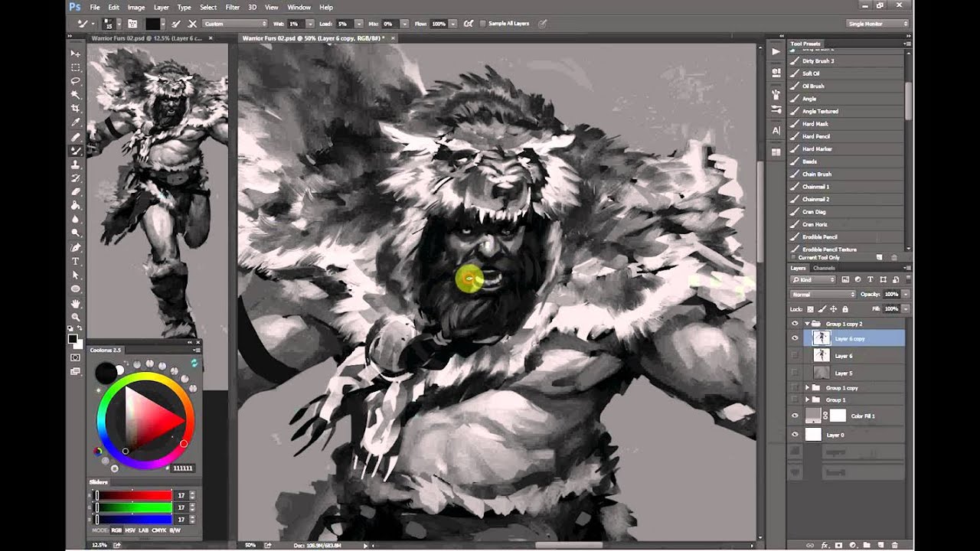
Task: Toggle Quick Mask mode icon
Action: (x=76, y=357)
